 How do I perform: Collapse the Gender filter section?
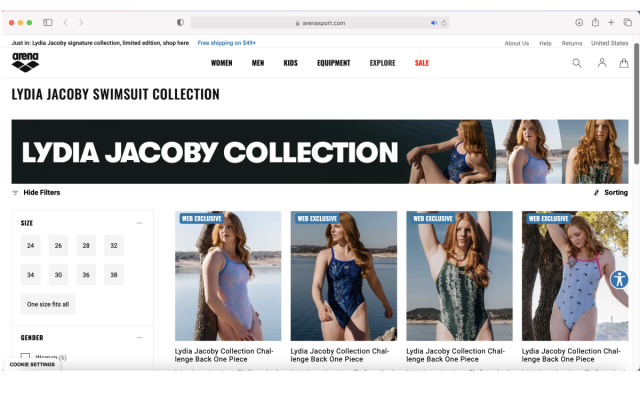139,338
